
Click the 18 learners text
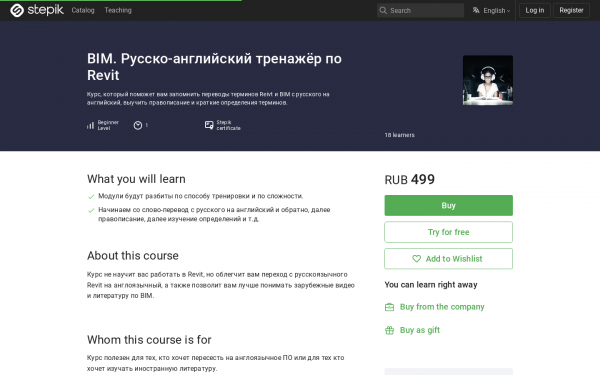pos(399,135)
